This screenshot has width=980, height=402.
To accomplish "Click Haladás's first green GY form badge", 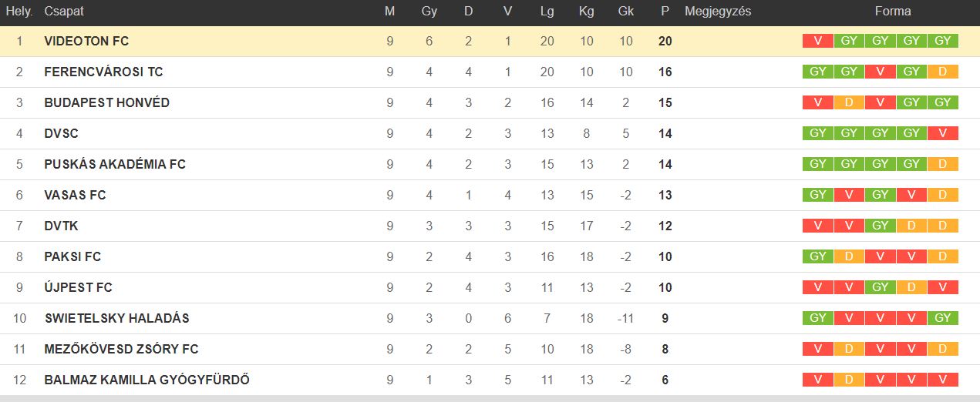I will pos(818,318).
